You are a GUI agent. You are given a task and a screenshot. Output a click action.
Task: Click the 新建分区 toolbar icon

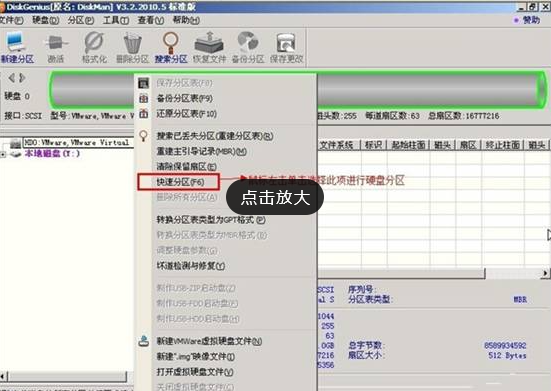pyautogui.click(x=17, y=47)
